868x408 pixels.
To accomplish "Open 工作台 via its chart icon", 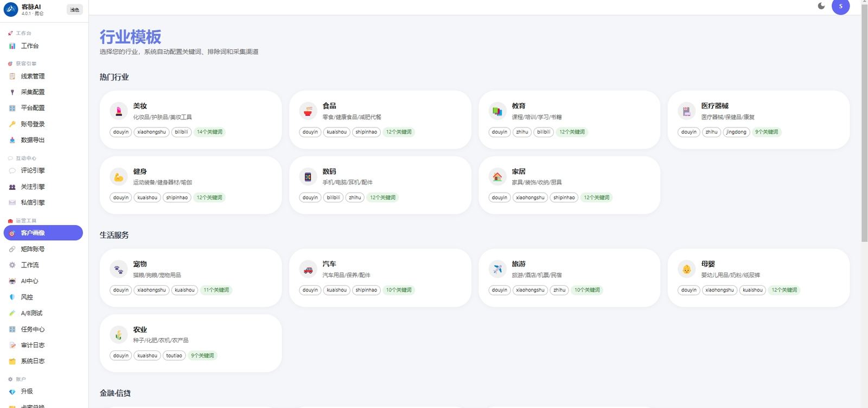I will (x=12, y=46).
